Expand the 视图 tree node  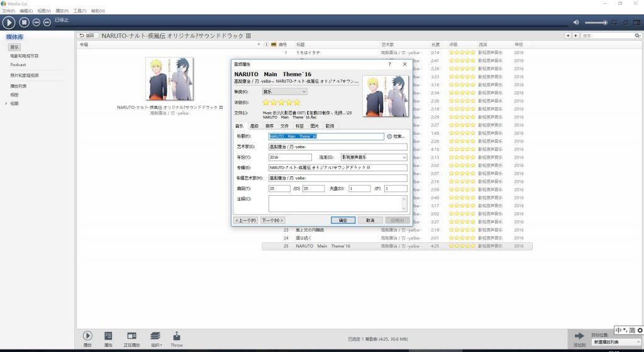click(x=6, y=104)
